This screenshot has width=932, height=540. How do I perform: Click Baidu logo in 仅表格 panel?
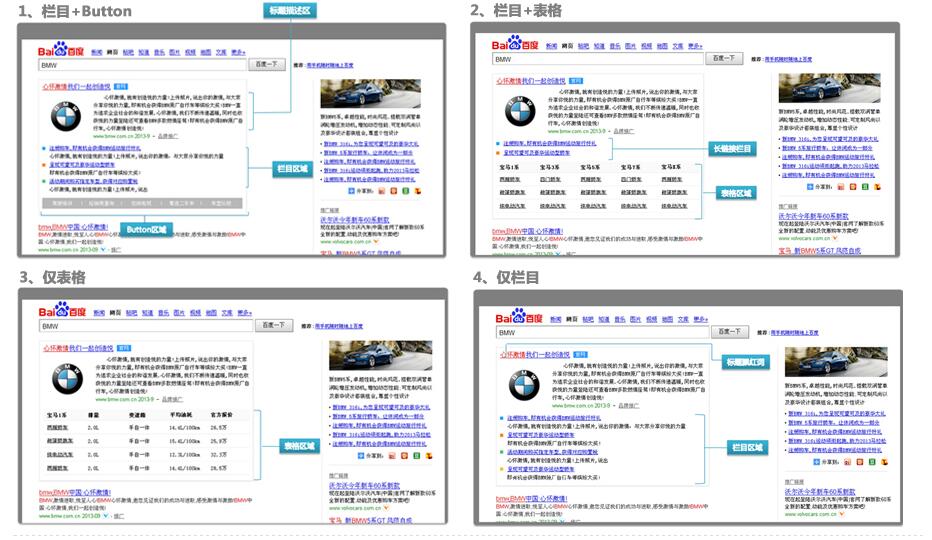pyautogui.click(x=62, y=310)
